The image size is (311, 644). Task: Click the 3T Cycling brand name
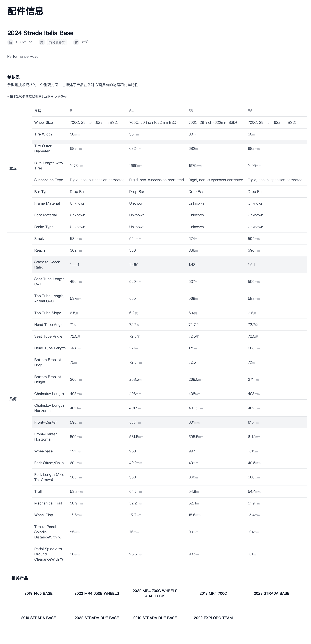[23, 42]
